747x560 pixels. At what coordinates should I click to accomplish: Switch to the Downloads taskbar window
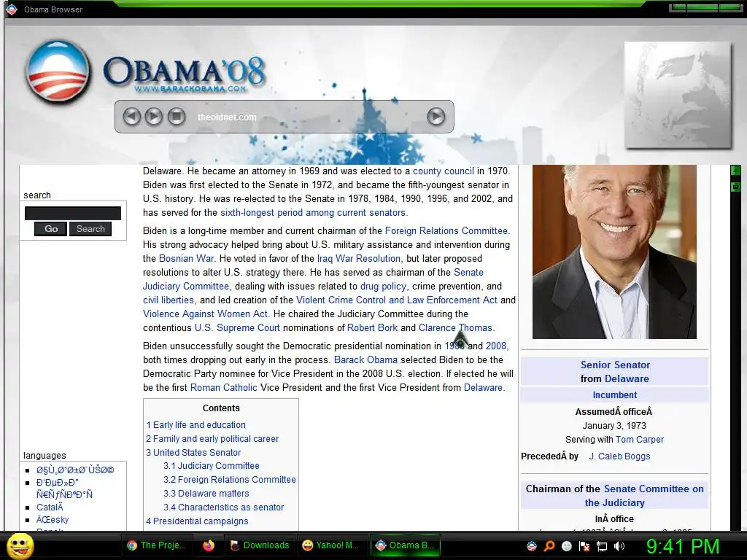(260, 545)
